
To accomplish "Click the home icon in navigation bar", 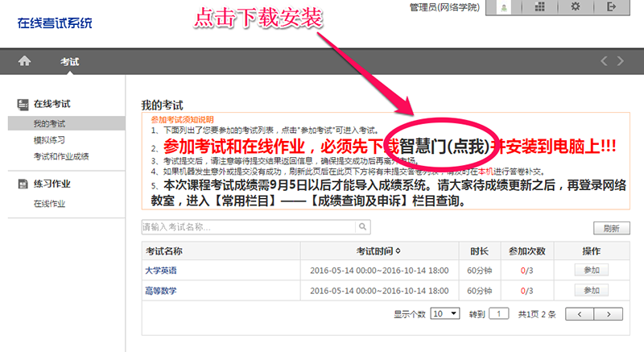I will point(24,61).
